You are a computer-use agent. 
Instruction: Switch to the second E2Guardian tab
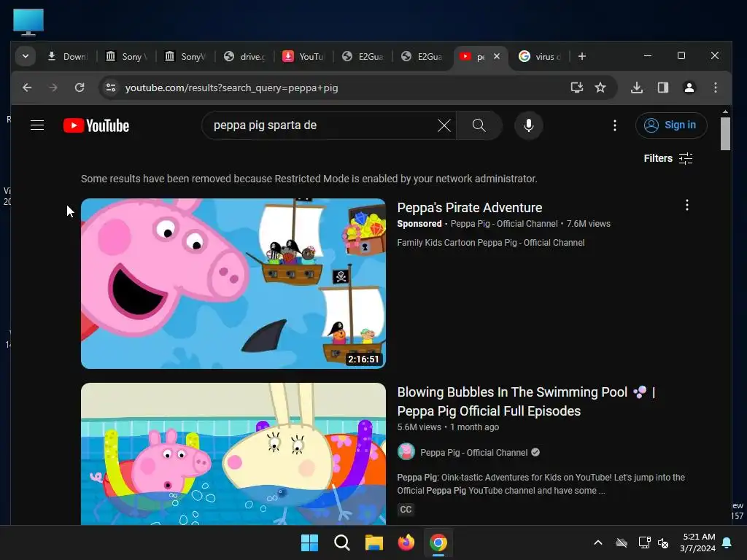coord(421,57)
